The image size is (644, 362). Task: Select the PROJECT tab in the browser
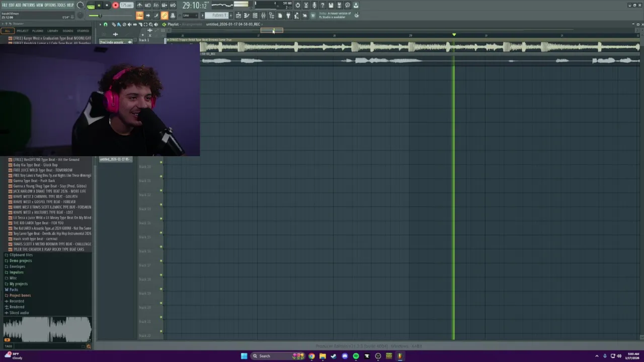(x=22, y=31)
